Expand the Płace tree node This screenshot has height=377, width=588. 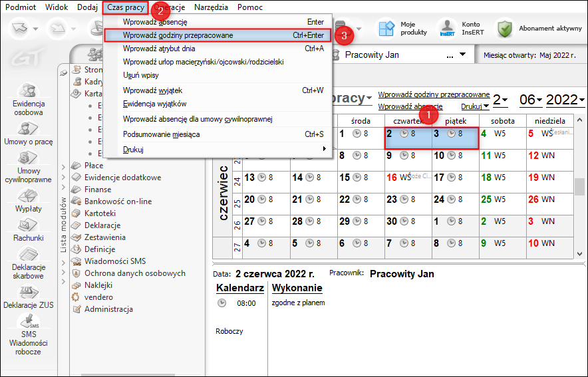coord(63,167)
